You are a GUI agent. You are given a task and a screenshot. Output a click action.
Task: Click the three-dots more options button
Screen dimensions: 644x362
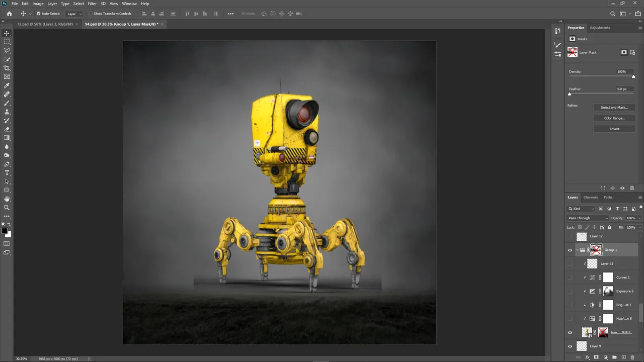[230, 14]
